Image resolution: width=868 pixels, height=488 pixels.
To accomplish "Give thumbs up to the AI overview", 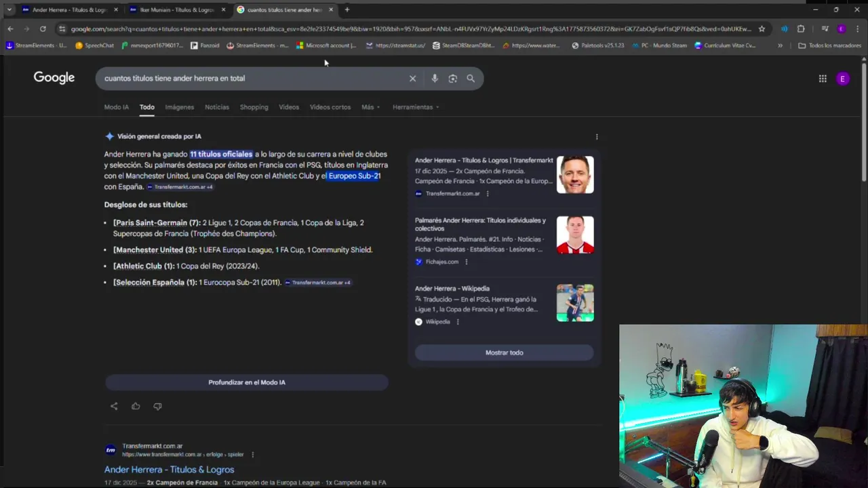I will [136, 406].
